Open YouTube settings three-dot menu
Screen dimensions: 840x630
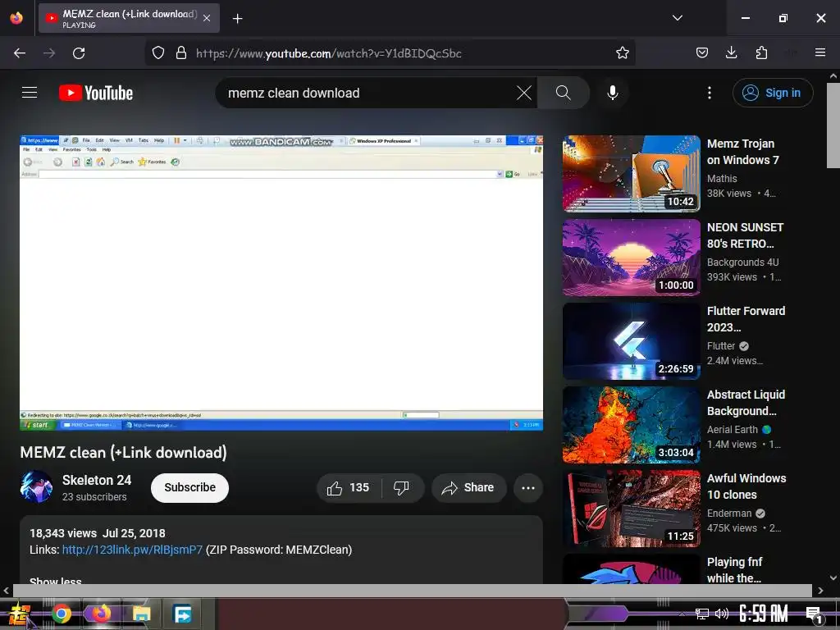click(x=710, y=93)
